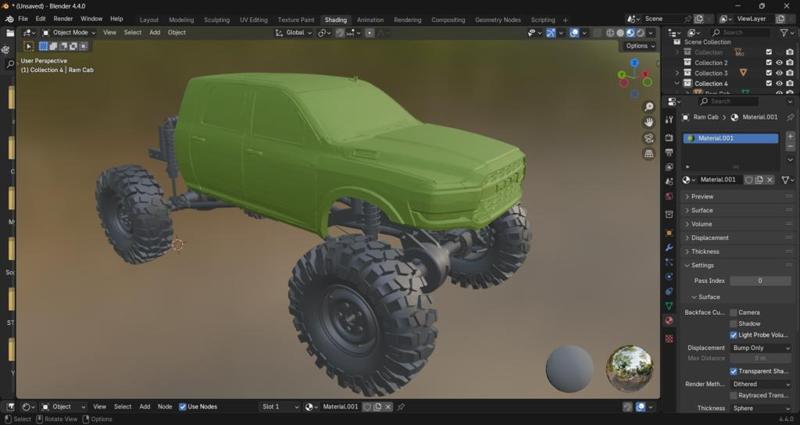The height and width of the screenshot is (425, 800).
Task: Open the World properties tab
Action: (x=669, y=196)
